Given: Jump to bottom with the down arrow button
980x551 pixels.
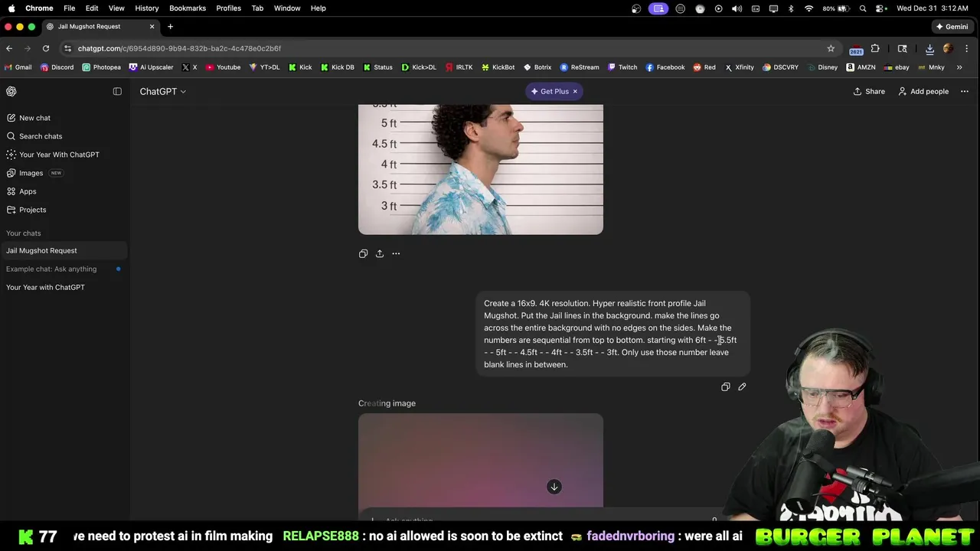Looking at the screenshot, I should tap(554, 487).
